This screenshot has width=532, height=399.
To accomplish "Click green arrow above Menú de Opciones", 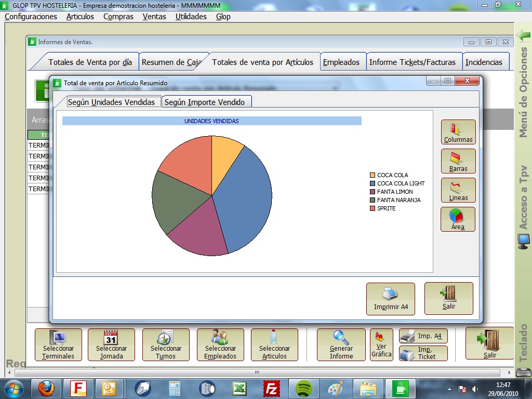I will click(524, 35).
